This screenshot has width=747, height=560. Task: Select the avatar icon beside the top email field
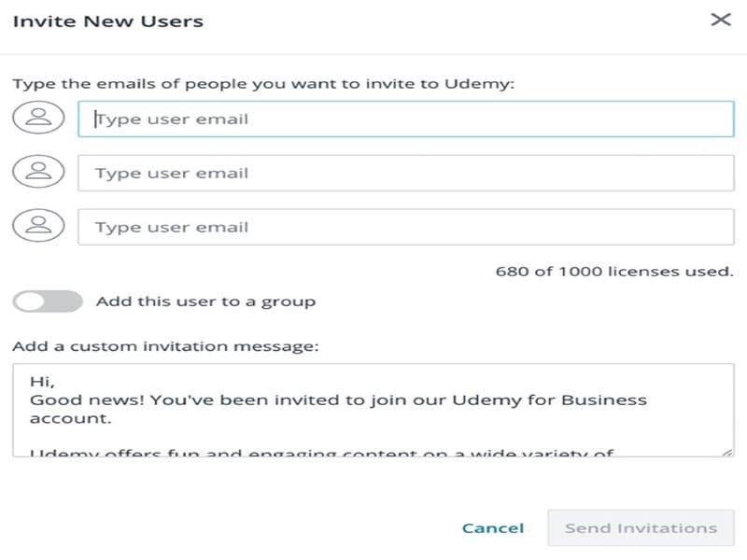pyautogui.click(x=39, y=119)
